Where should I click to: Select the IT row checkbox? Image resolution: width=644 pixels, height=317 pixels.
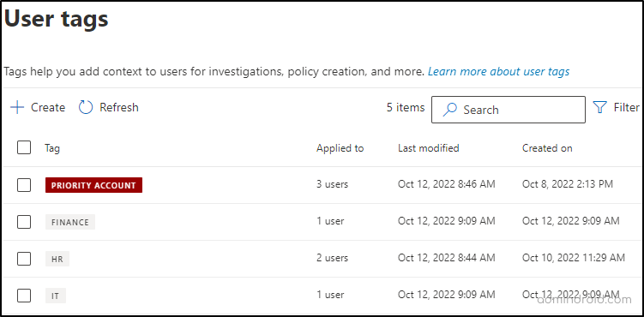[24, 296]
